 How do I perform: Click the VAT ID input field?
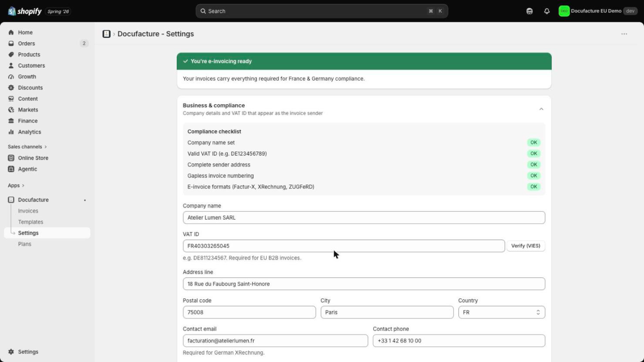click(344, 246)
